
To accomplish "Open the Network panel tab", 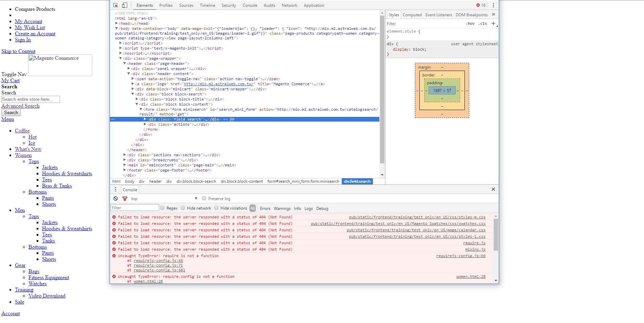I will (289, 5).
